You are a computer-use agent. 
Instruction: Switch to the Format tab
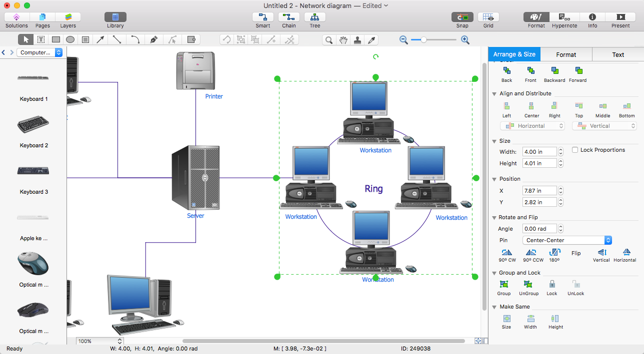(x=566, y=54)
